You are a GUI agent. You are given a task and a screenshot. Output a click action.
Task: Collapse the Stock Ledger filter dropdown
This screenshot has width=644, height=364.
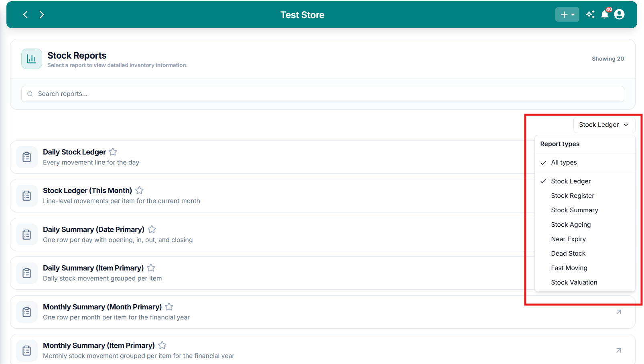(604, 125)
